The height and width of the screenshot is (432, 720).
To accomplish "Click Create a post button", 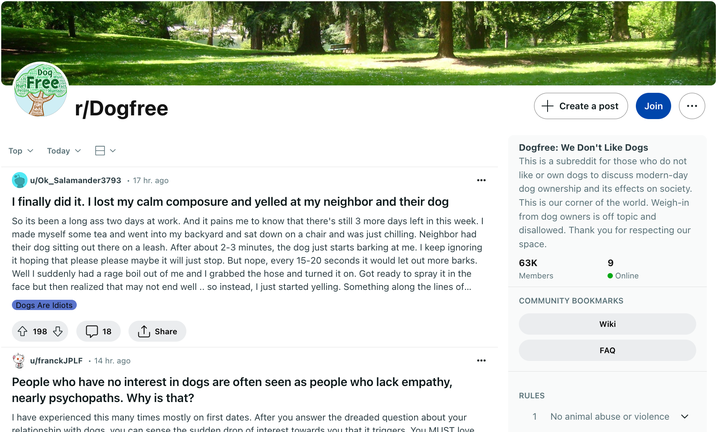I will tap(580, 106).
